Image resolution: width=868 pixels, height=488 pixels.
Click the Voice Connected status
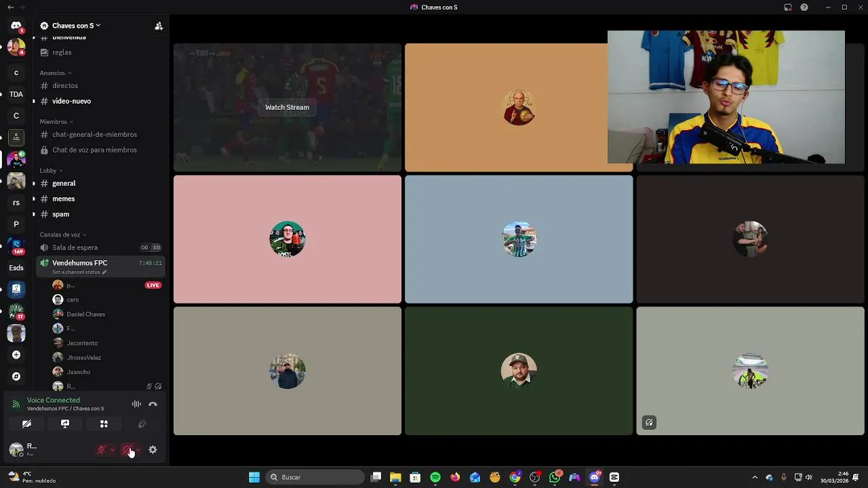(x=53, y=400)
